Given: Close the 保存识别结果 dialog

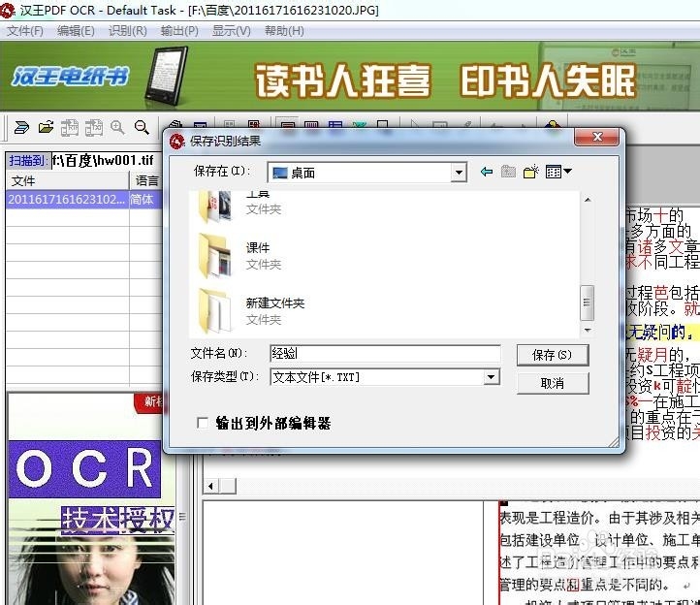Looking at the screenshot, I should pyautogui.click(x=597, y=137).
